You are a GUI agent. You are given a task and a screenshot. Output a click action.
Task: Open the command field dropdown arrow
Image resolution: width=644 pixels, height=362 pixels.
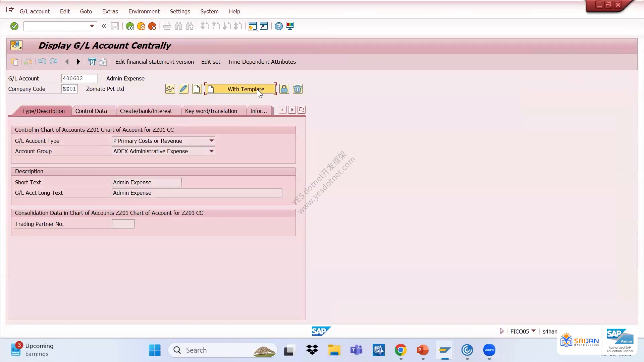[x=92, y=26]
